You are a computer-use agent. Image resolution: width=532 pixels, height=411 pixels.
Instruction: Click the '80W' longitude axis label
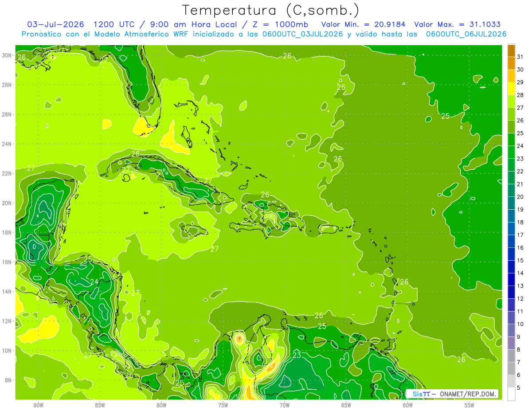point(161,405)
